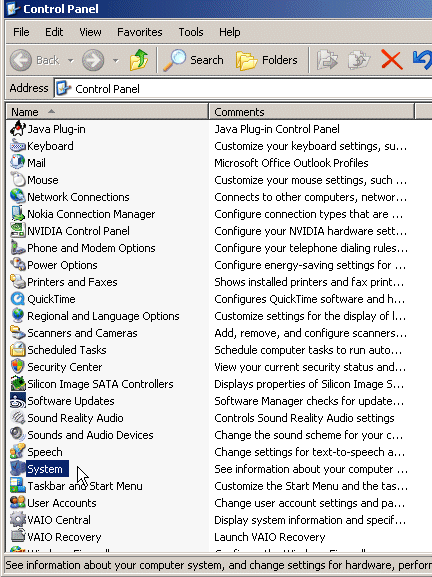This screenshot has height=577, width=432.
Task: Click the Search toolbar button
Action: point(194,60)
